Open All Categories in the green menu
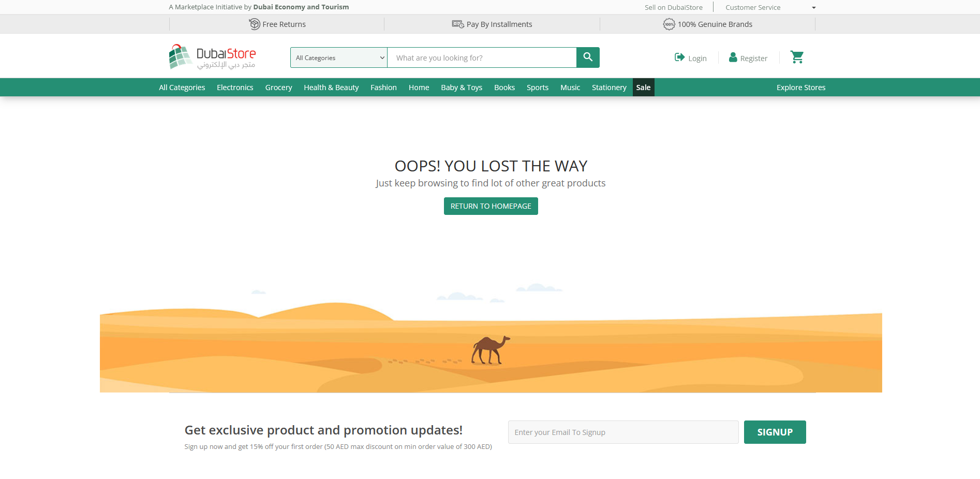 click(182, 88)
